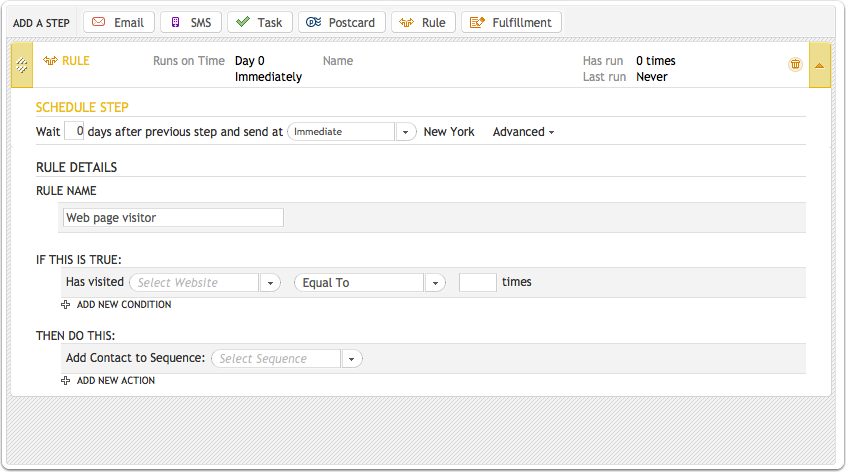846x472 pixels.
Task: Open the Select Sequence dropdown
Action: coord(351,359)
